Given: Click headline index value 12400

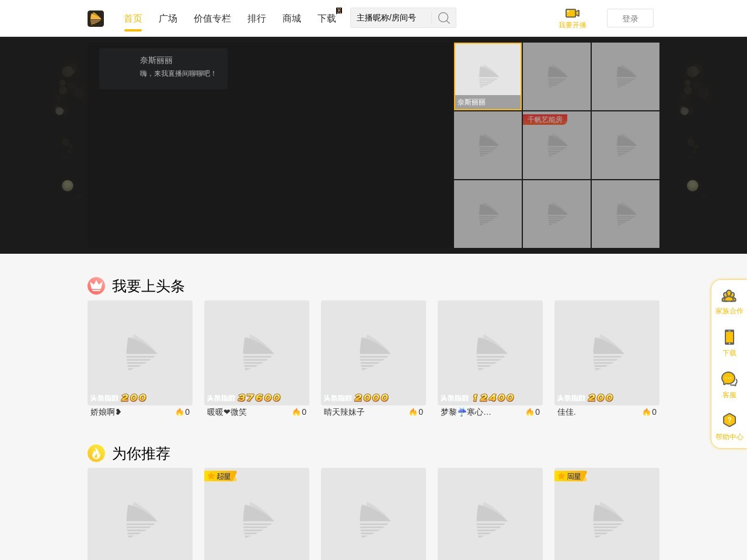Looking at the screenshot, I should pos(493,398).
